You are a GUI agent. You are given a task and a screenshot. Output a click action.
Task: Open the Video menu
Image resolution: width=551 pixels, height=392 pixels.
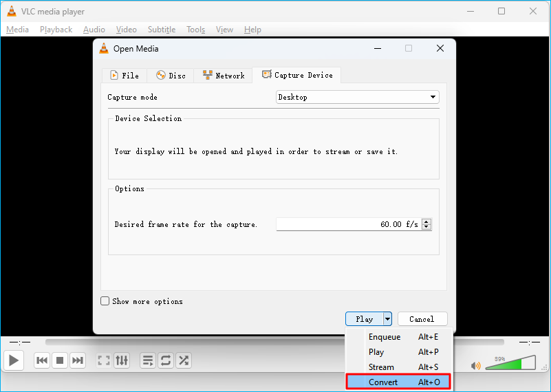click(x=127, y=30)
